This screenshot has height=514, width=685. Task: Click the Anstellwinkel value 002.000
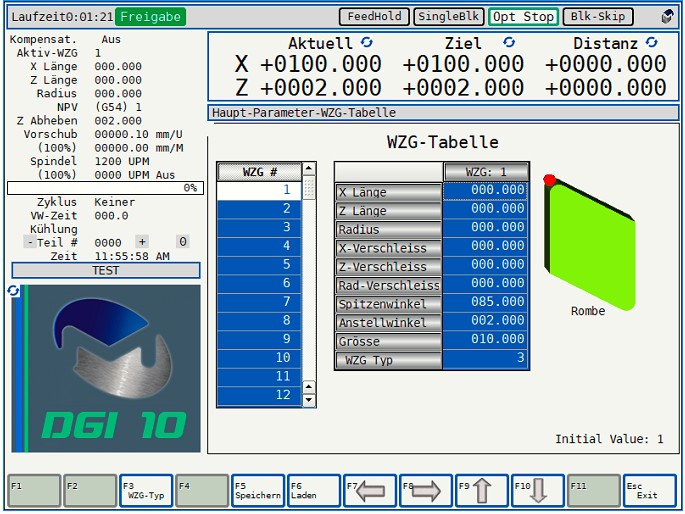coord(485,321)
